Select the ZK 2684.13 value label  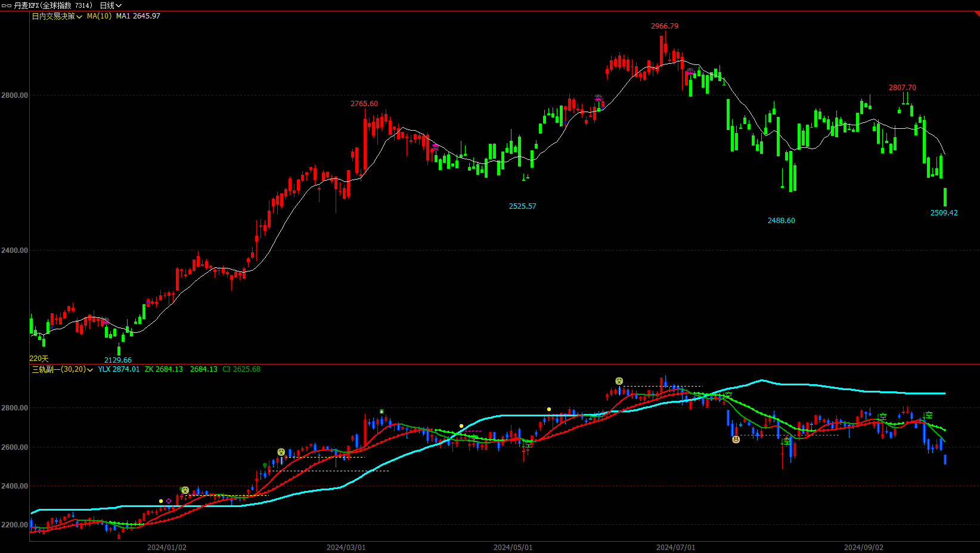tap(164, 369)
